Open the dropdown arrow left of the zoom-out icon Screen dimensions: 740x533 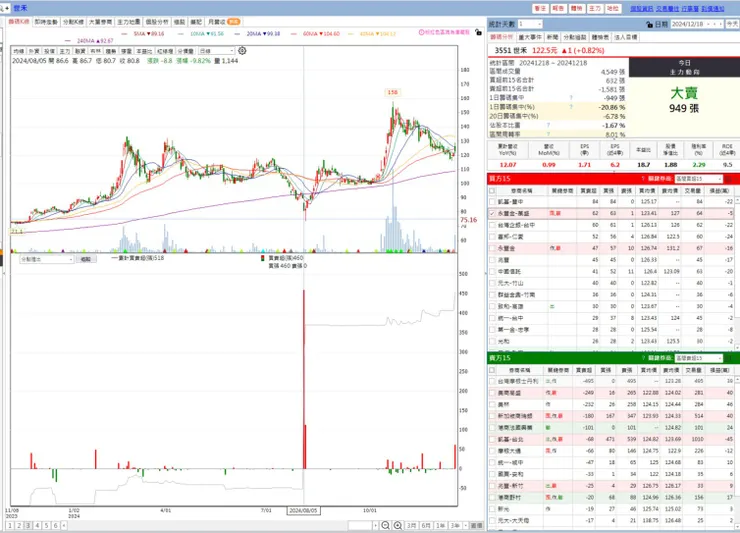(375, 525)
